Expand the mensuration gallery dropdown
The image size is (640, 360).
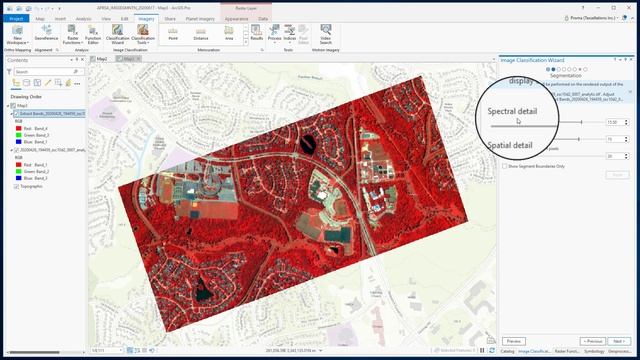tap(246, 42)
